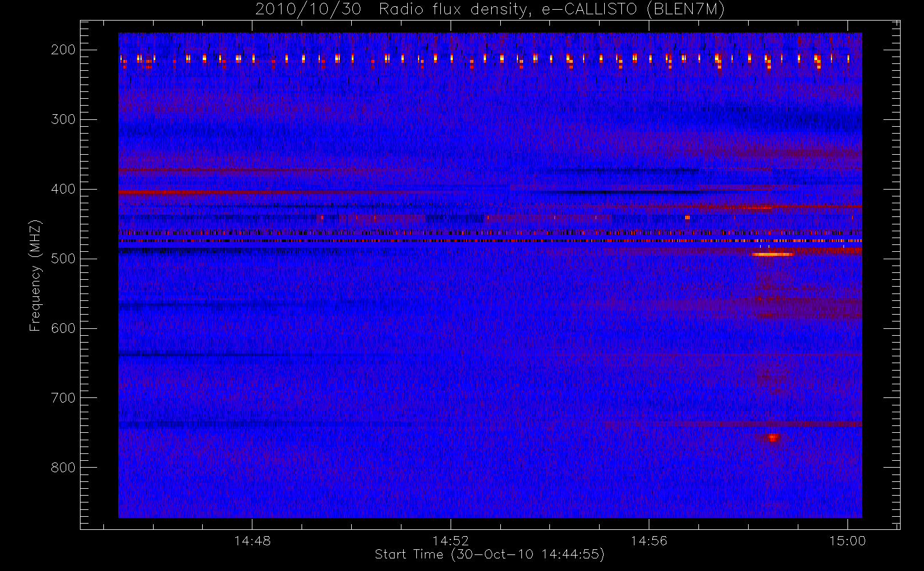Viewport: 924px width, 571px height.
Task: Click the 15:00 time tick label
Action: pyautogui.click(x=847, y=541)
